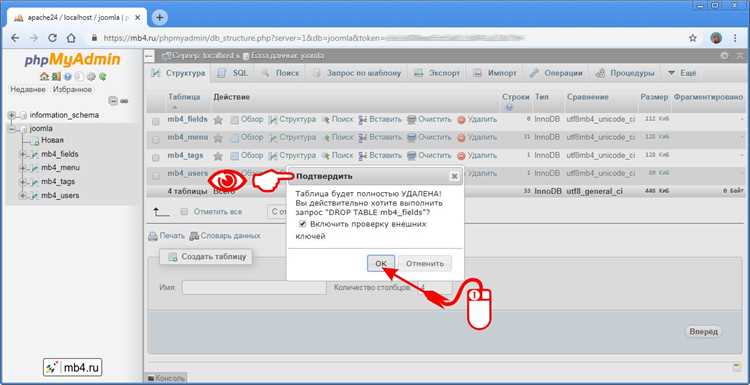Open Структура for mb4_menu row
Image resolution: width=750 pixels, height=385 pixels.
coord(292,137)
